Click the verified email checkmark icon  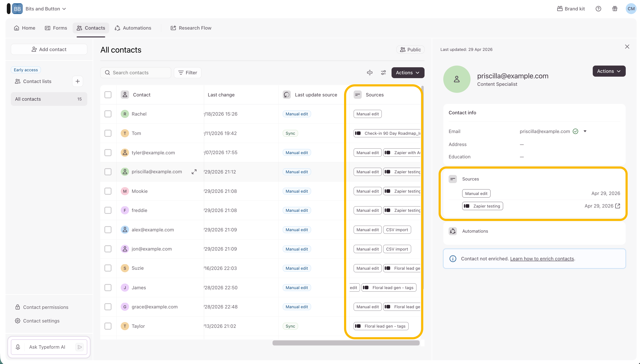point(575,131)
